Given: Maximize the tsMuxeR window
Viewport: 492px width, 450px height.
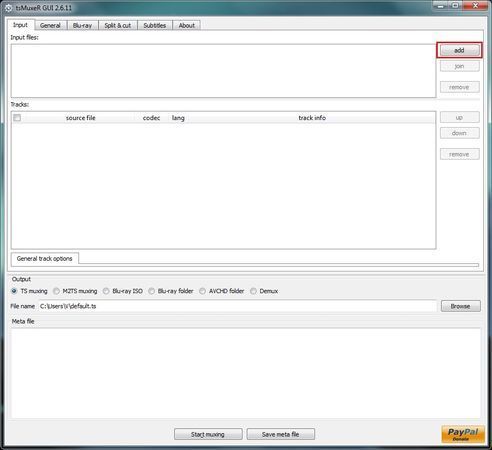Looking at the screenshot, I should click(455, 6).
